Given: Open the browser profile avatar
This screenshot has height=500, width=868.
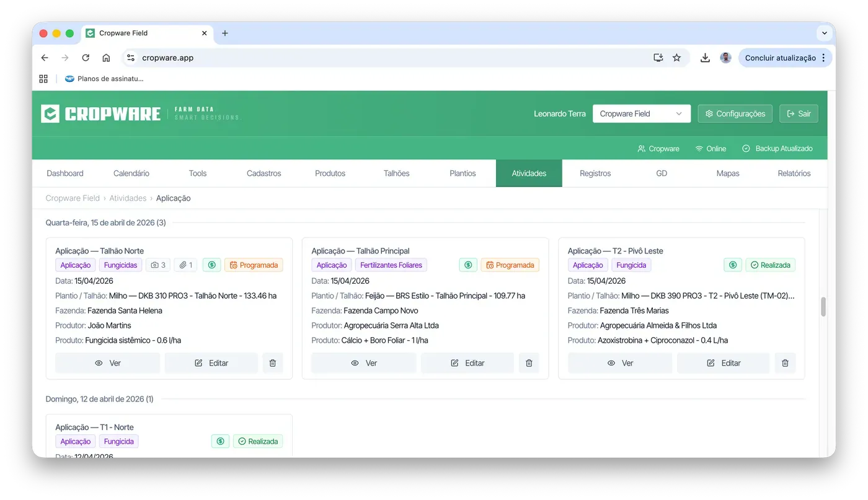Looking at the screenshot, I should coord(725,58).
